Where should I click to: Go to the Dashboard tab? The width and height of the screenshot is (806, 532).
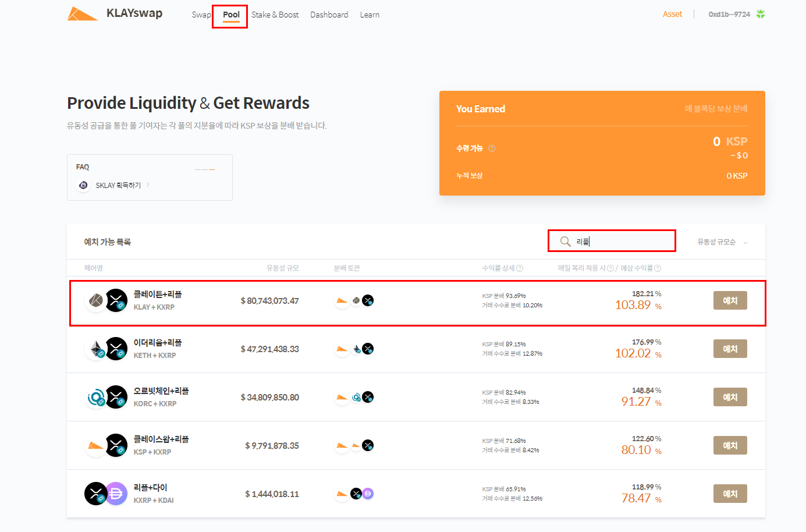pos(329,15)
